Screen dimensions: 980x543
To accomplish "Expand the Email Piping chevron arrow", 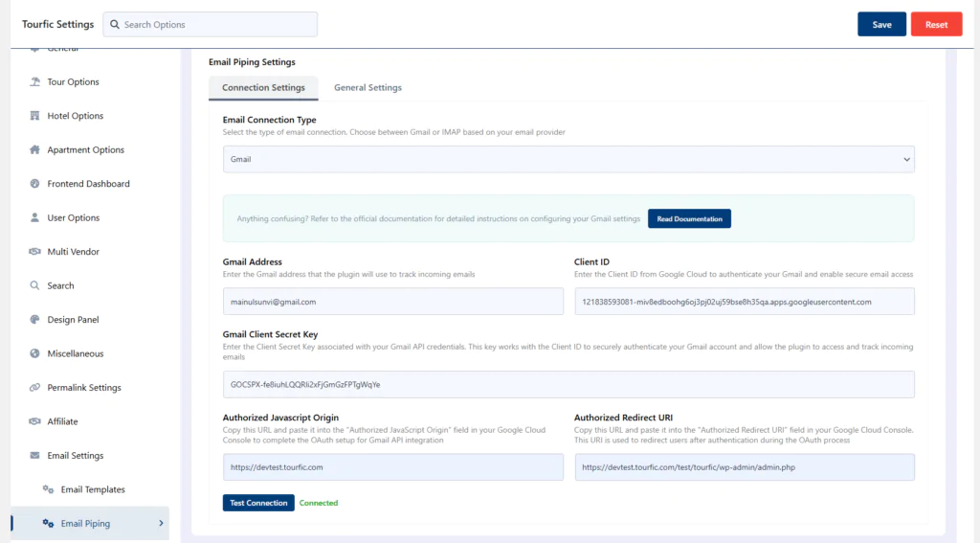I will pos(161,523).
